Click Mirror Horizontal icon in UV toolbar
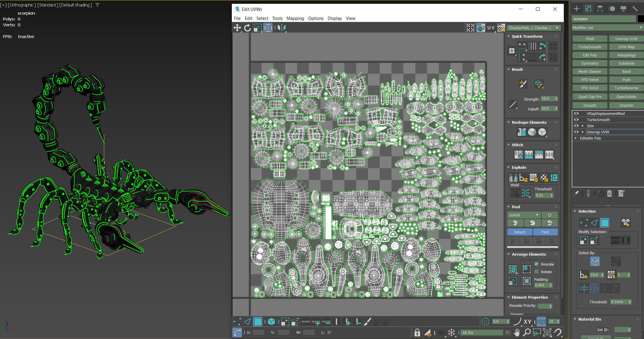 point(281,28)
